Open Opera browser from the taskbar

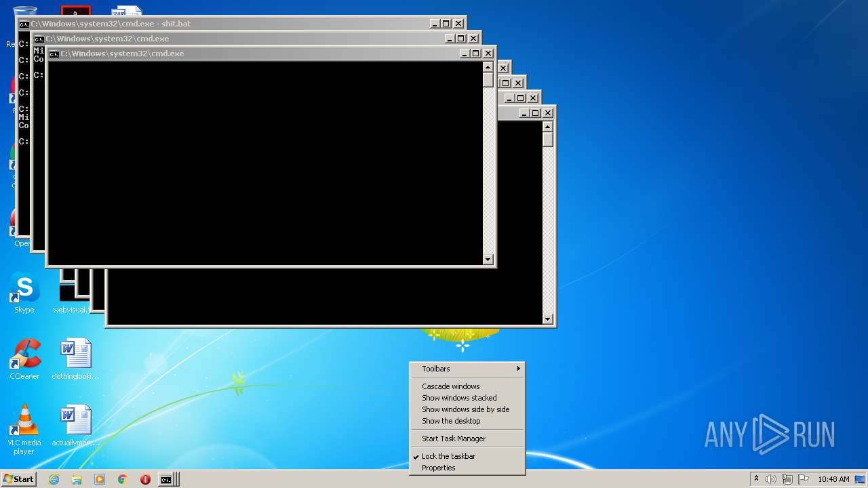pos(145,479)
